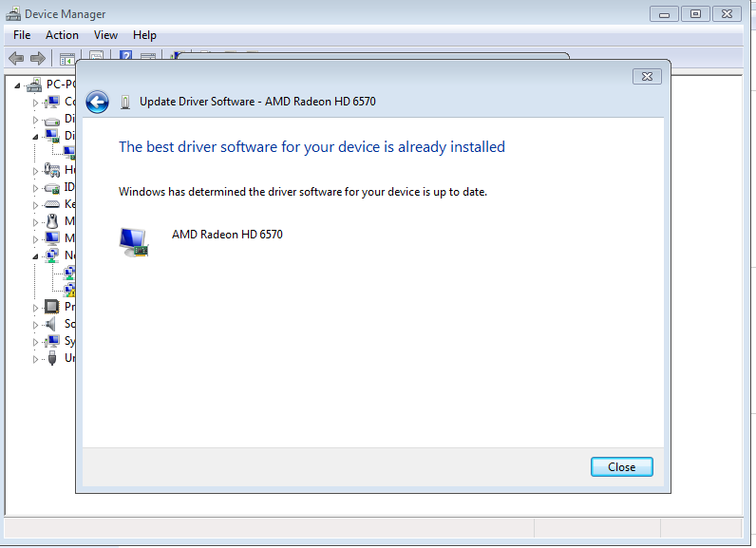Select the Keyboards category icon
The width and height of the screenshot is (756, 548).
pos(52,204)
